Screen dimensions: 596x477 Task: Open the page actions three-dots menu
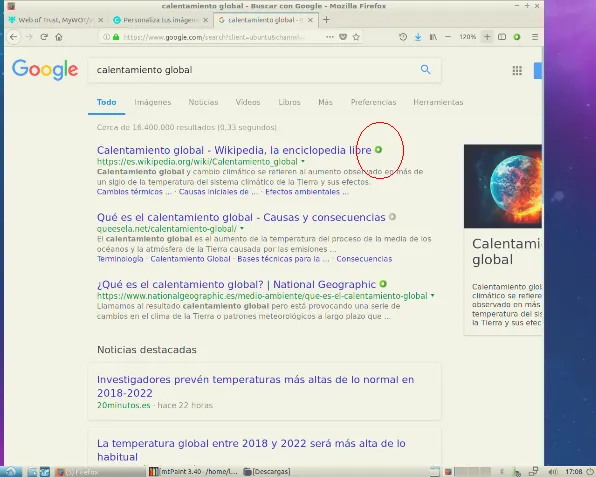pos(330,37)
